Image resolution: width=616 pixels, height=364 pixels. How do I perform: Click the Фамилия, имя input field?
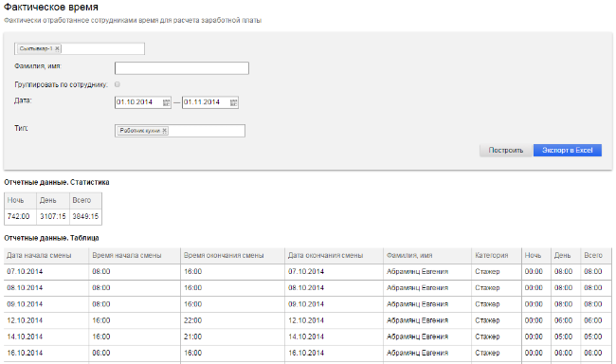[182, 68]
